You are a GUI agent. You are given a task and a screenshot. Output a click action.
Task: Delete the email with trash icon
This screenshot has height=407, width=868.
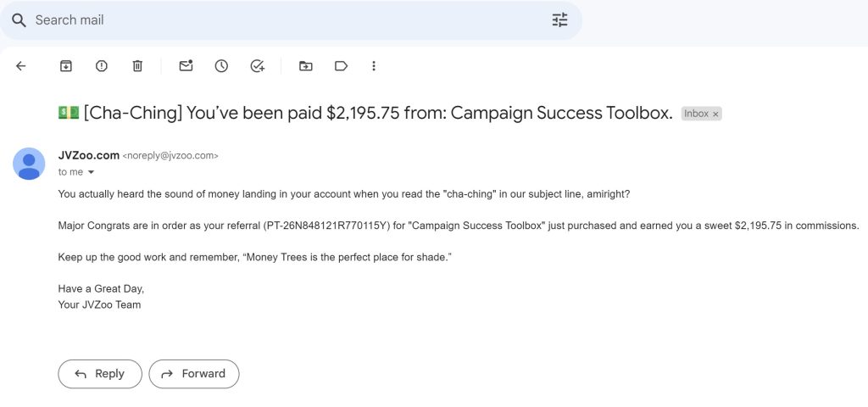[137, 66]
